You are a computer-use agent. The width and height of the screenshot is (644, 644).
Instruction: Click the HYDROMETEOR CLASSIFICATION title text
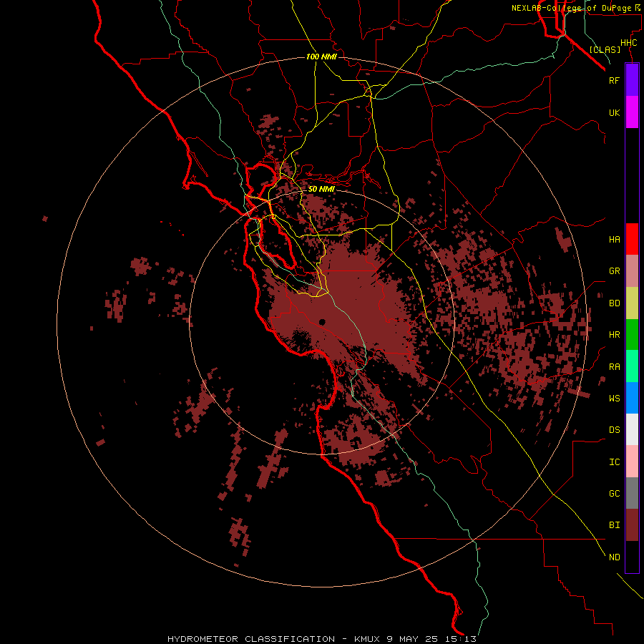251,639
